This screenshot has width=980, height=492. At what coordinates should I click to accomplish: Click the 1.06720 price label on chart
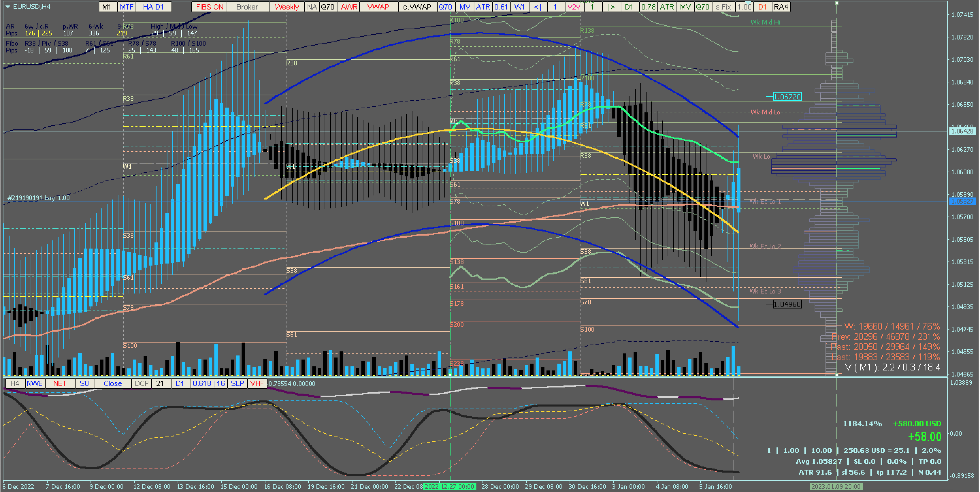[787, 97]
